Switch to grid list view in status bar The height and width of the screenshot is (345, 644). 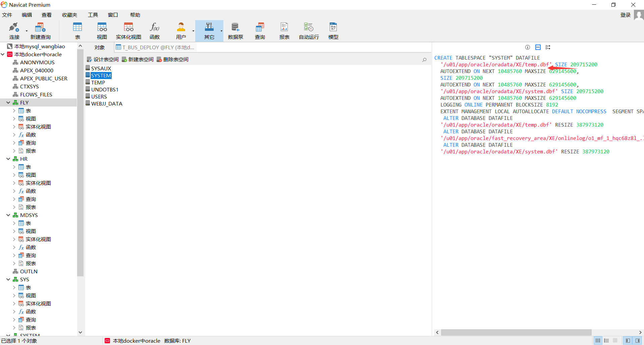tap(598, 341)
